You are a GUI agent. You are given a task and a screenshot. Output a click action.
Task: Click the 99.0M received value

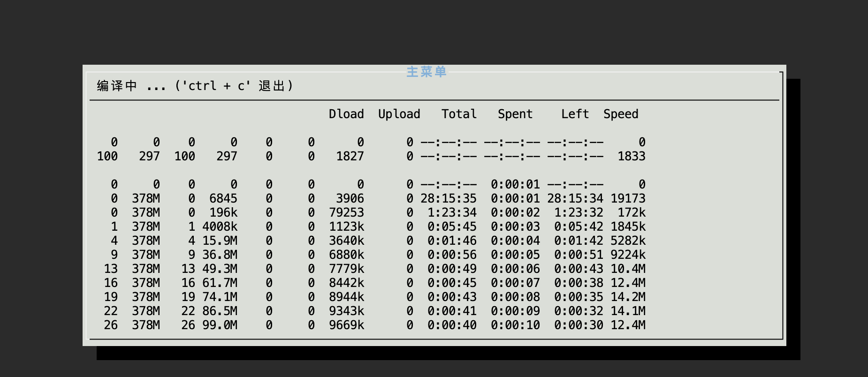click(220, 325)
